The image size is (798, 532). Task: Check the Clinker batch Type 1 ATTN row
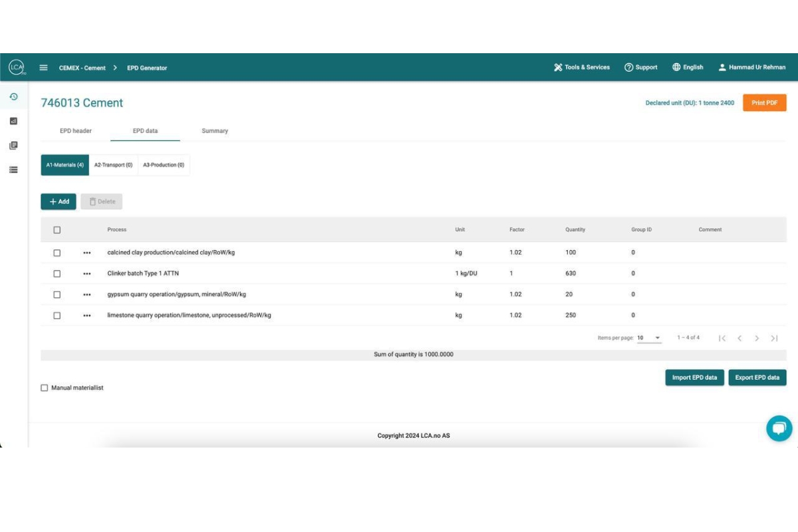[x=57, y=273]
